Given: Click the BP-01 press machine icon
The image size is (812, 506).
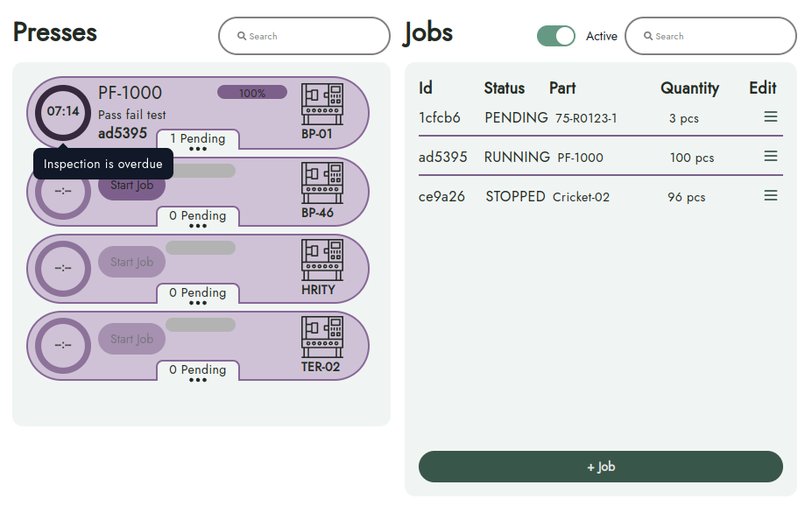Looking at the screenshot, I should 321,104.
